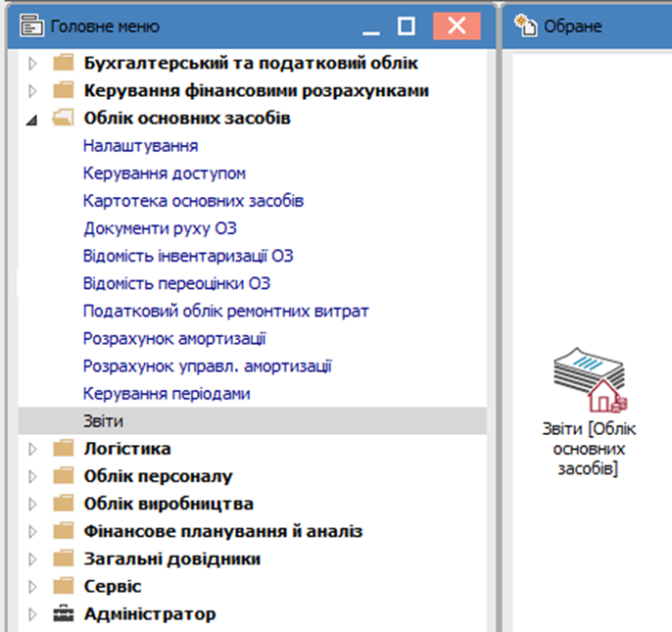Click folder icon next to Загальні довідники
Image resolution: width=672 pixels, height=632 pixels.
64,559
